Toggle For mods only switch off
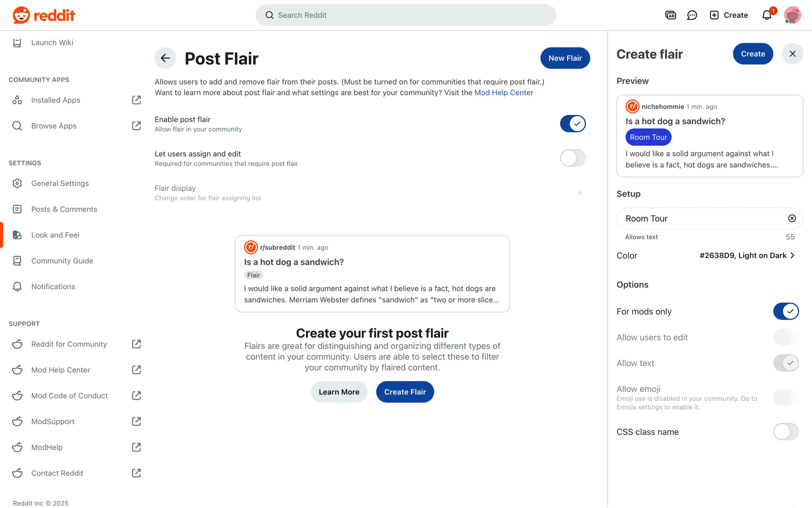This screenshot has width=812, height=508. pyautogui.click(x=786, y=312)
